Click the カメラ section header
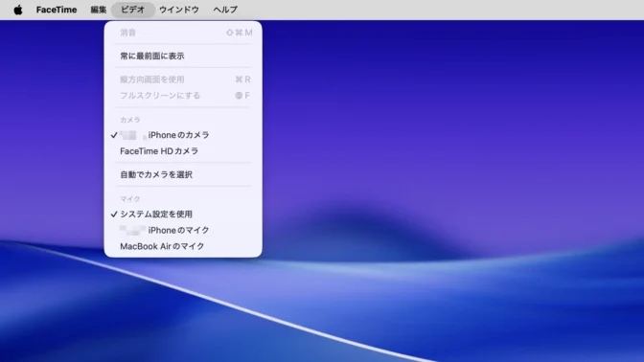The width and height of the screenshot is (644, 362). 129,120
